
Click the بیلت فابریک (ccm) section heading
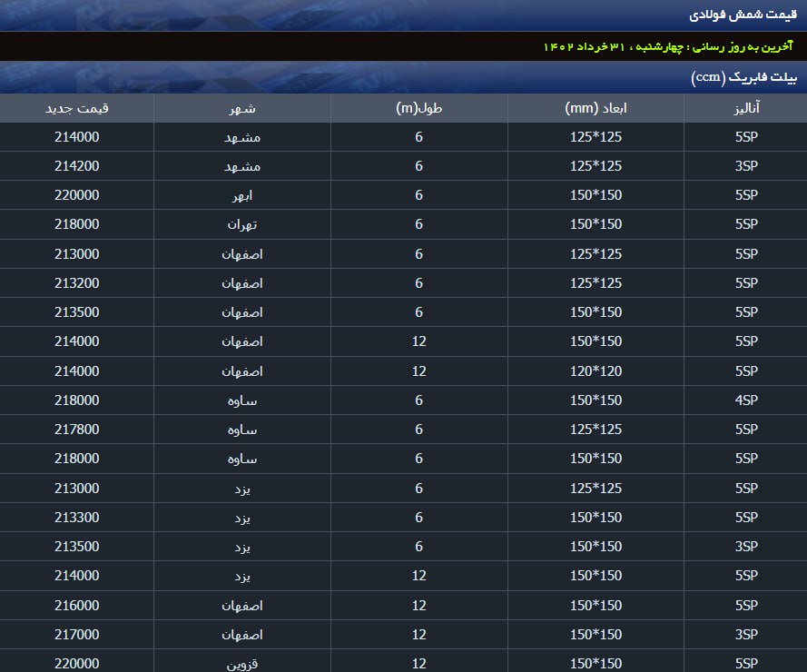pyautogui.click(x=743, y=77)
